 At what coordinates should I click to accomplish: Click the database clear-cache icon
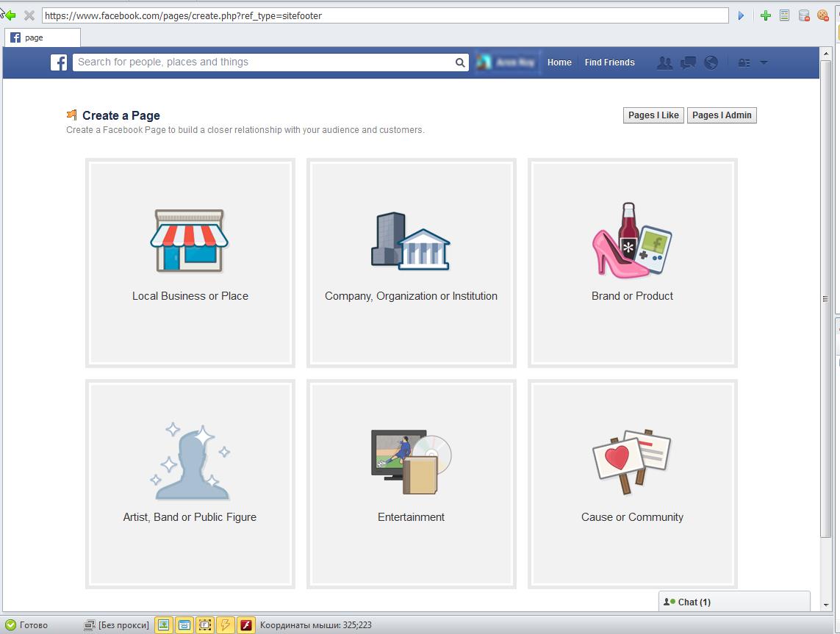coord(803,15)
